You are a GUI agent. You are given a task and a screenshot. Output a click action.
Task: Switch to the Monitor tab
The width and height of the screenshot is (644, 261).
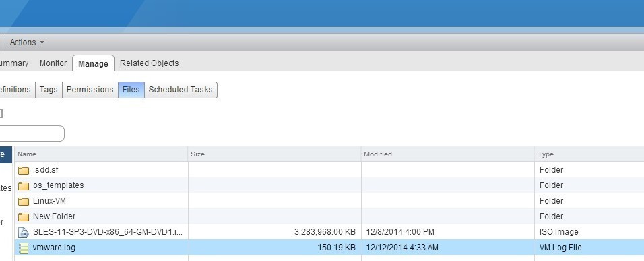pos(53,63)
